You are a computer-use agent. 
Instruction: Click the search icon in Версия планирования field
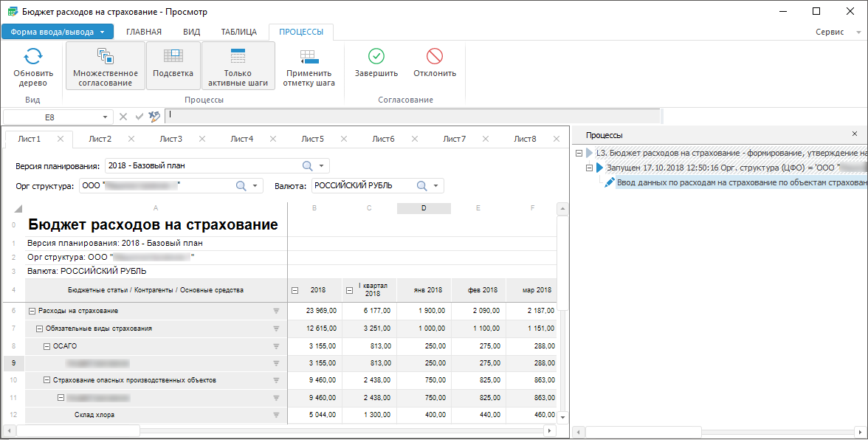tap(308, 165)
